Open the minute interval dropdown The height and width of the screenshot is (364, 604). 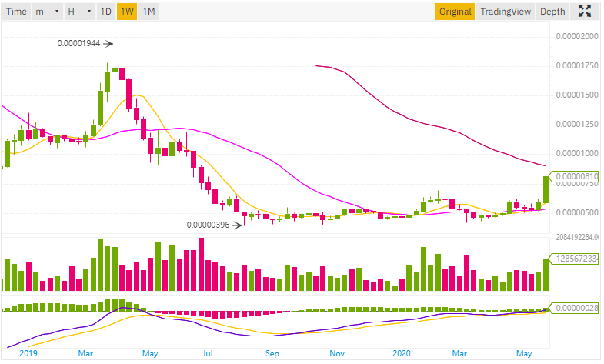48,12
